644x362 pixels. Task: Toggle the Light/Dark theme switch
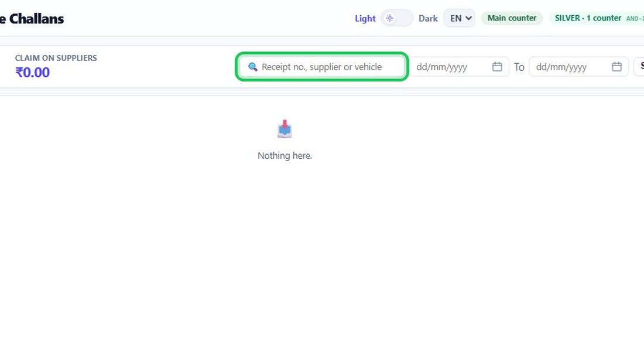tap(397, 18)
